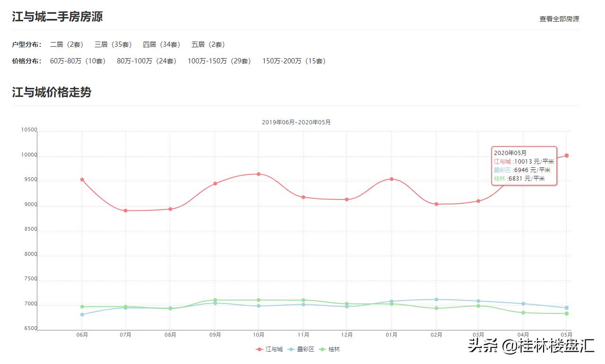
Task: Toggle 江与城 series in chart legend
Action: (x=269, y=349)
